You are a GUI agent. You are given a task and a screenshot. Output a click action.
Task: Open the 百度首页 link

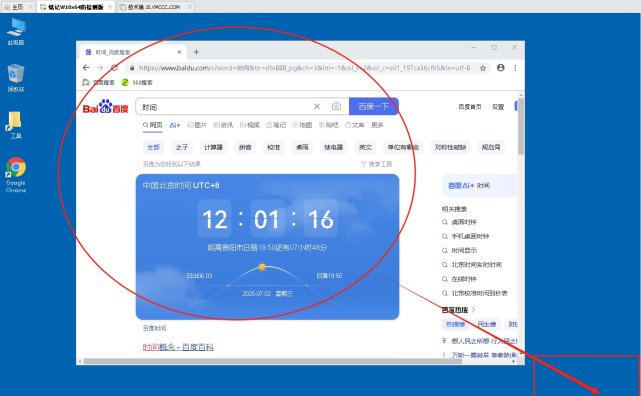[470, 107]
